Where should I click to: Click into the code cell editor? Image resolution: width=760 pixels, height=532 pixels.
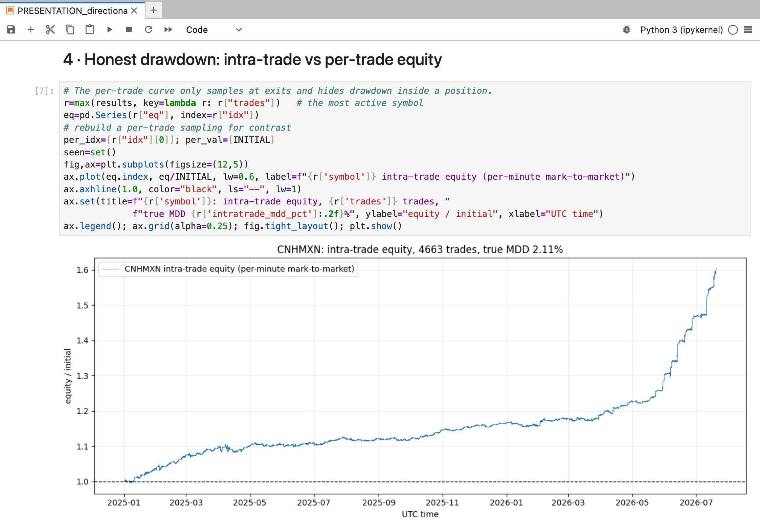405,158
